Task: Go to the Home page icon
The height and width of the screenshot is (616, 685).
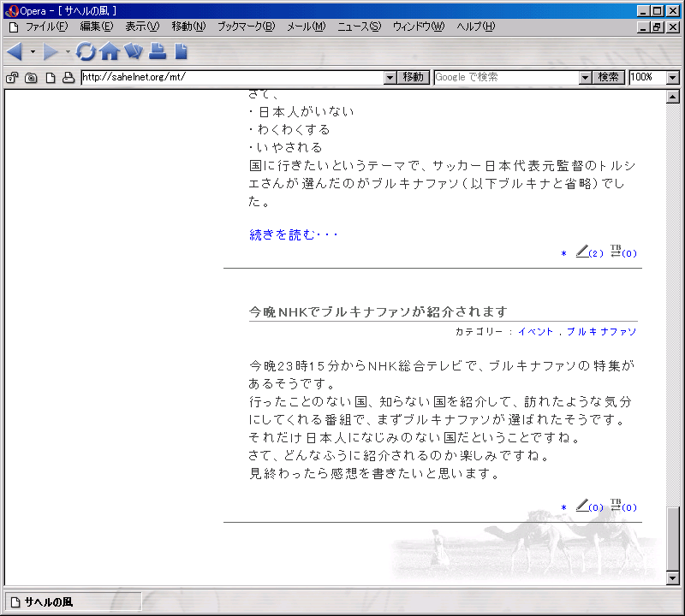Action: point(110,51)
